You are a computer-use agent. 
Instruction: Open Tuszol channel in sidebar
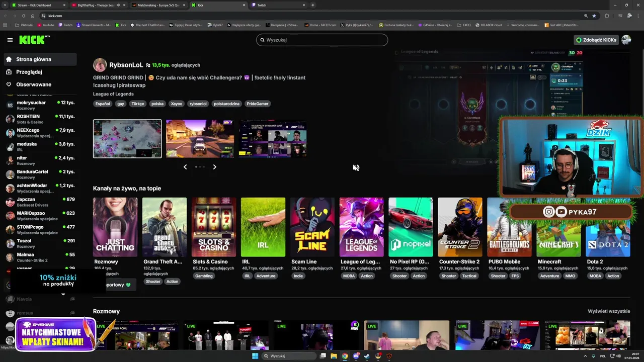point(39,243)
